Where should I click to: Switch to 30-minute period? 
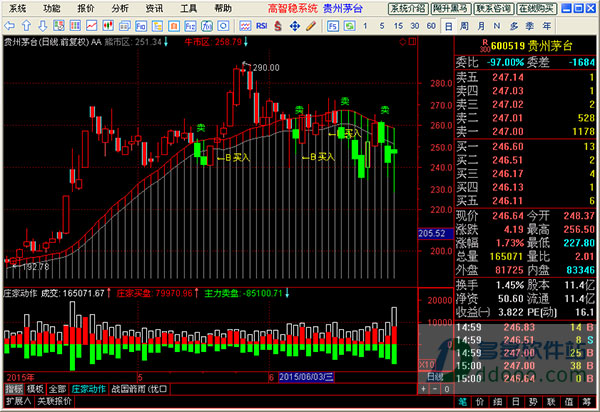(x=415, y=26)
